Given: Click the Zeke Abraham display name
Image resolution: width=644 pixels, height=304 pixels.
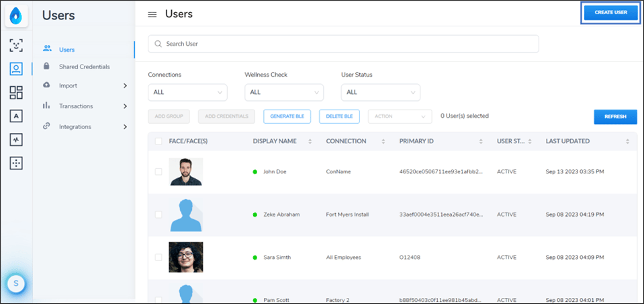Looking at the screenshot, I should [x=281, y=215].
